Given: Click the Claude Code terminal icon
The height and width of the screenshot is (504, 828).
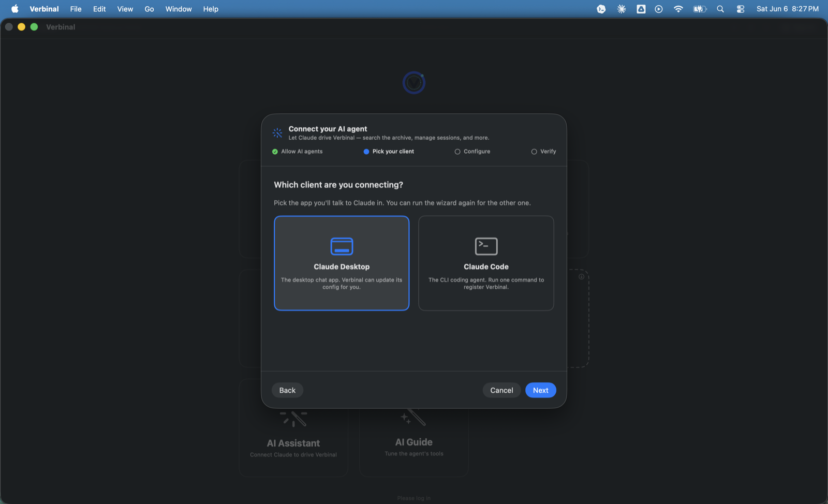Looking at the screenshot, I should [486, 246].
